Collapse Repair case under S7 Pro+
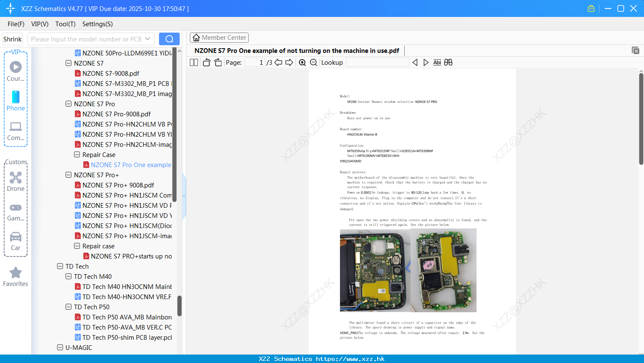Viewport: 644px width, 363px height. pyautogui.click(x=77, y=246)
